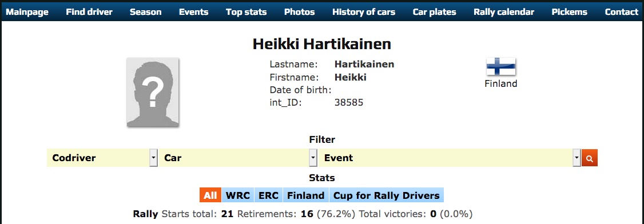
Task: Select the All stats tab
Action: click(x=210, y=195)
